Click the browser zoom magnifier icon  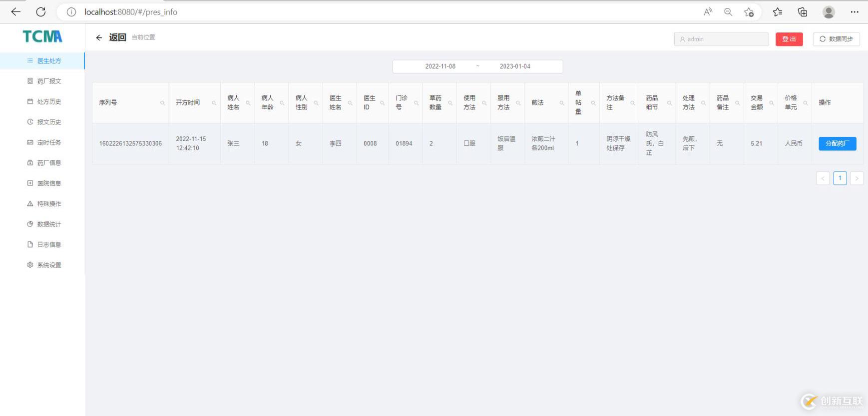pyautogui.click(x=728, y=12)
